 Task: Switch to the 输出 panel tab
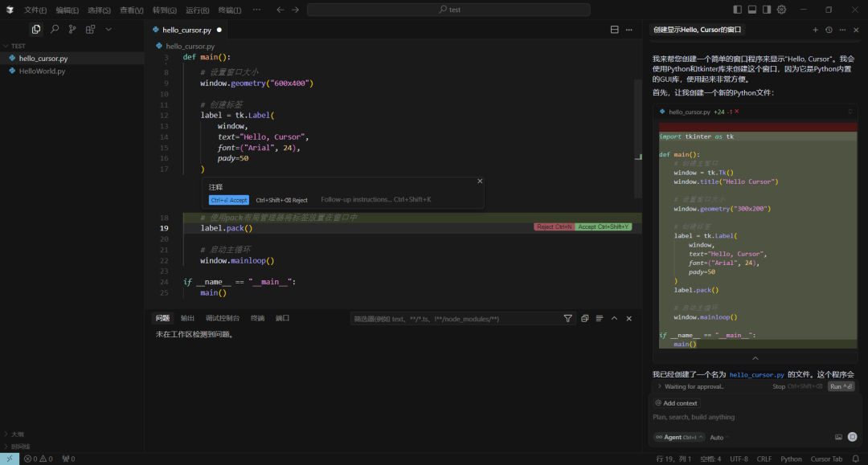point(187,318)
